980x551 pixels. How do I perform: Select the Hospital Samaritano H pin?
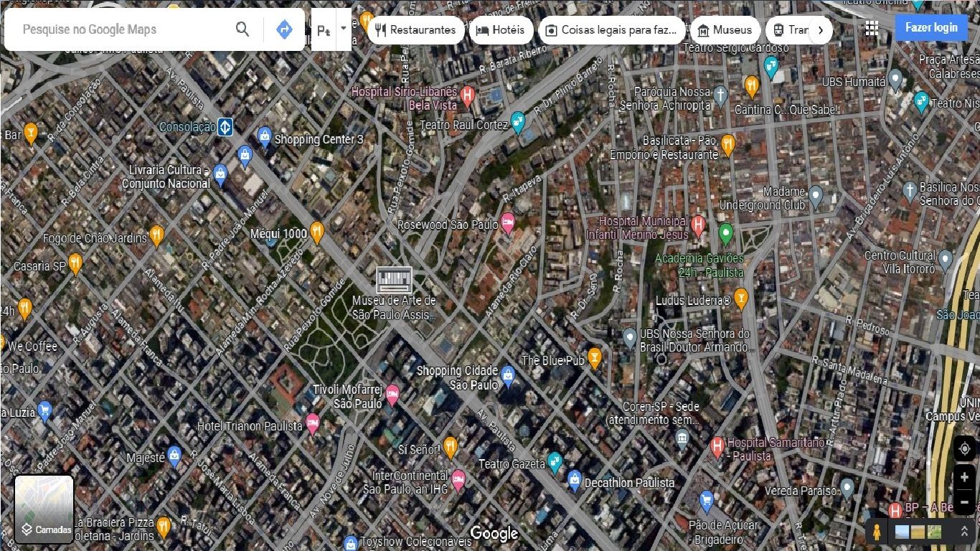tap(716, 446)
